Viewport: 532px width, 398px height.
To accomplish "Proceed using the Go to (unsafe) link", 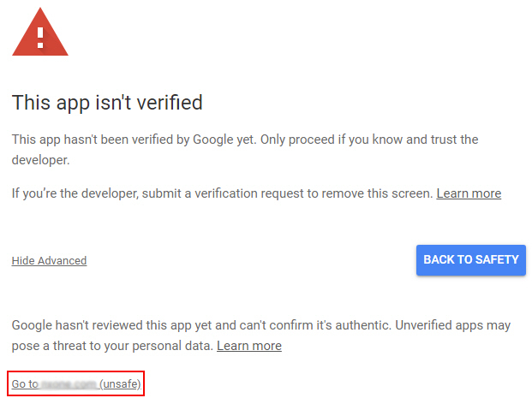I will pos(76,384).
